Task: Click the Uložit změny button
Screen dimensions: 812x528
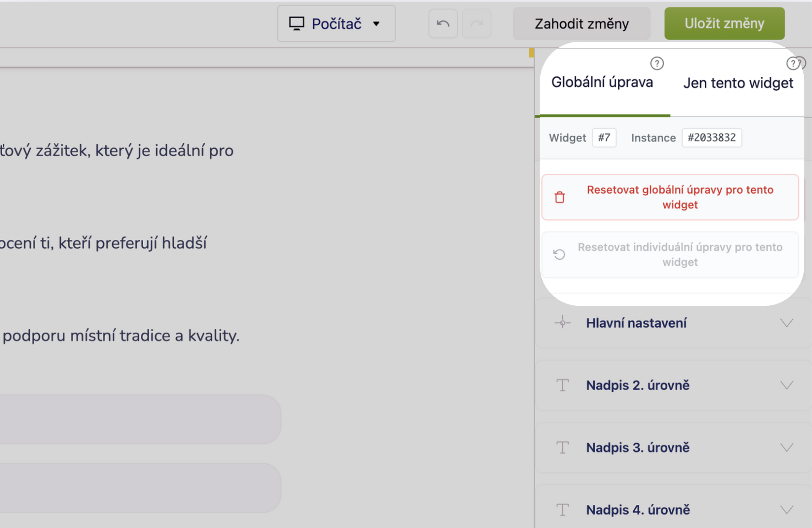Action: point(724,23)
